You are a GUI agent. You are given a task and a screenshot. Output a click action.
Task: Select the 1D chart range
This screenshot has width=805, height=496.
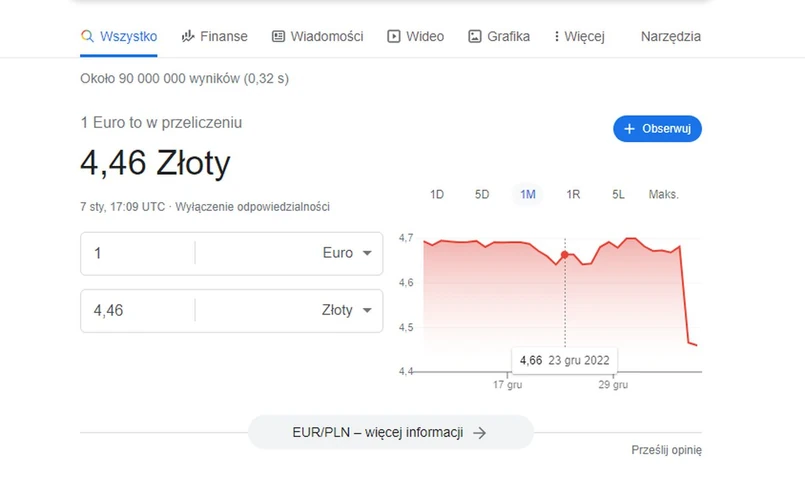coord(436,194)
